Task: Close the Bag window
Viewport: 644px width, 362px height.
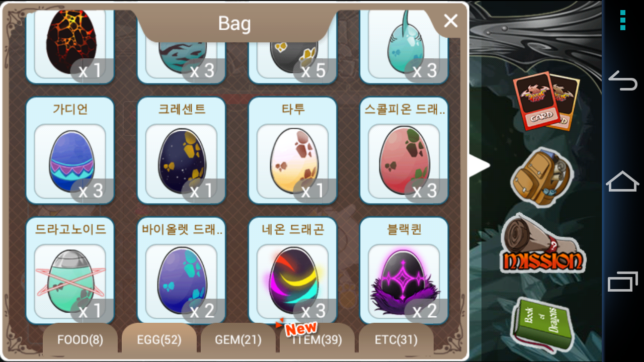Action: (451, 21)
